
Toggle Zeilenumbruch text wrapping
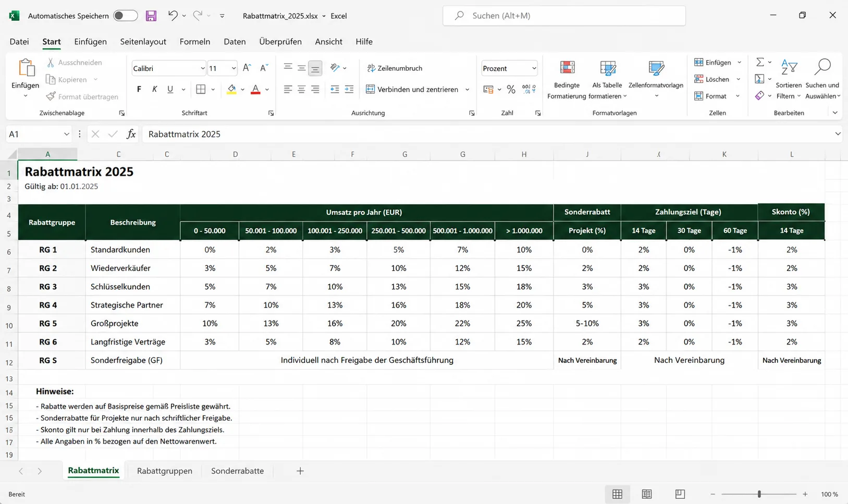[395, 68]
